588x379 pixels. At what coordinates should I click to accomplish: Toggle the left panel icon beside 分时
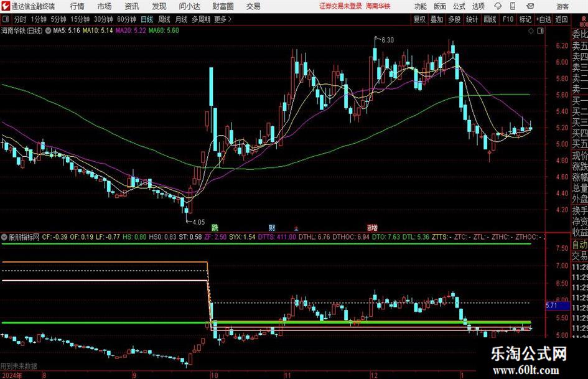[6, 19]
